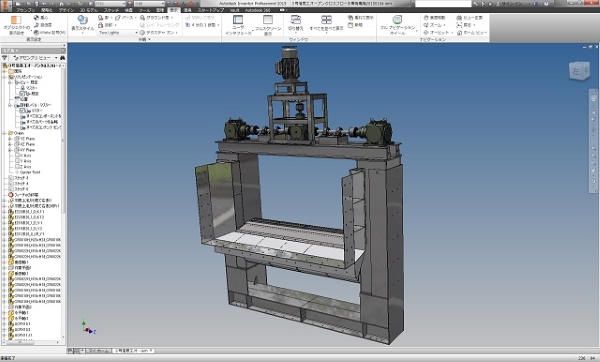
Task: Click the search input field in title bar
Action: tap(443, 3)
